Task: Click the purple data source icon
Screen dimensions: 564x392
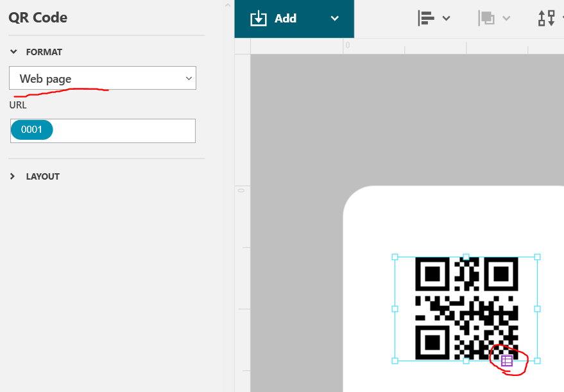Action: pos(506,361)
